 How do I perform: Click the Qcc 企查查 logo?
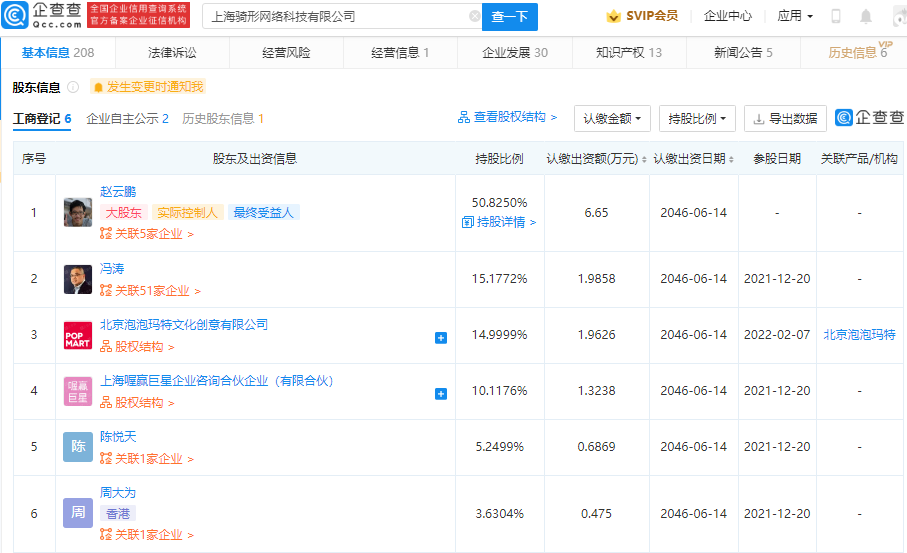coord(41,16)
